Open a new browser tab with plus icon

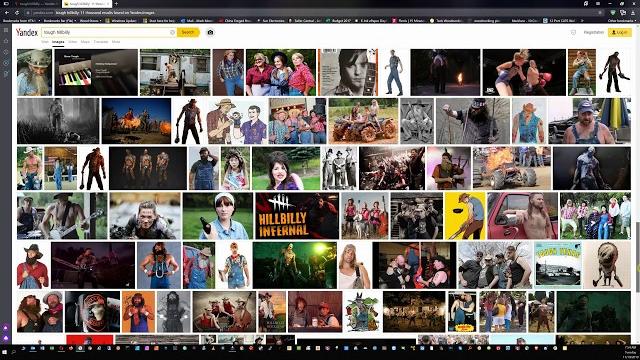tap(116, 4)
